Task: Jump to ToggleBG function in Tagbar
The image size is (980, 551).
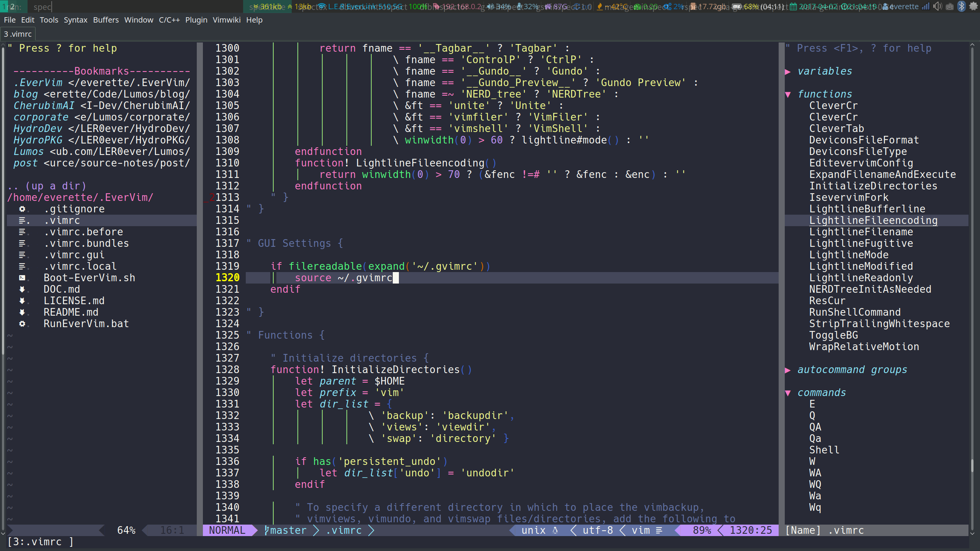Action: tap(833, 335)
